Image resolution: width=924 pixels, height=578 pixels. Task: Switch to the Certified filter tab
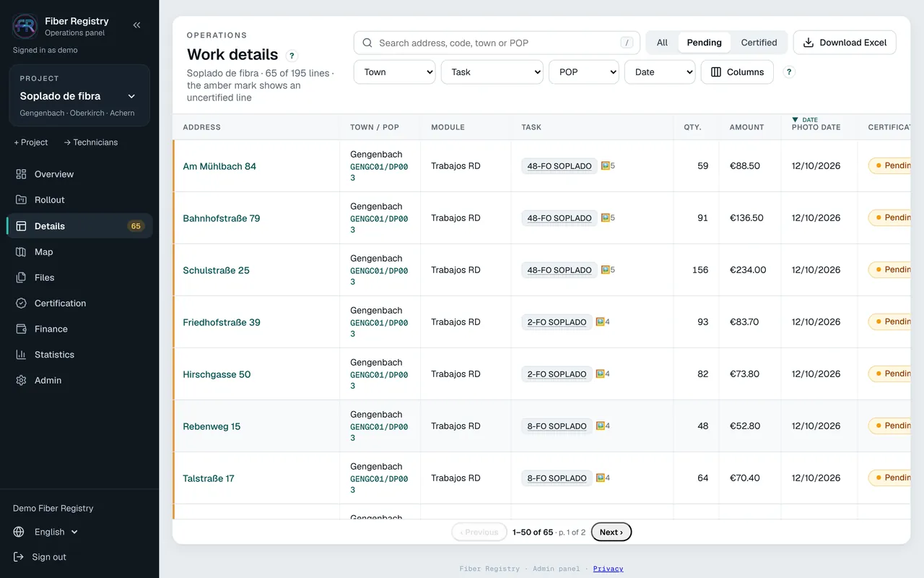point(759,43)
